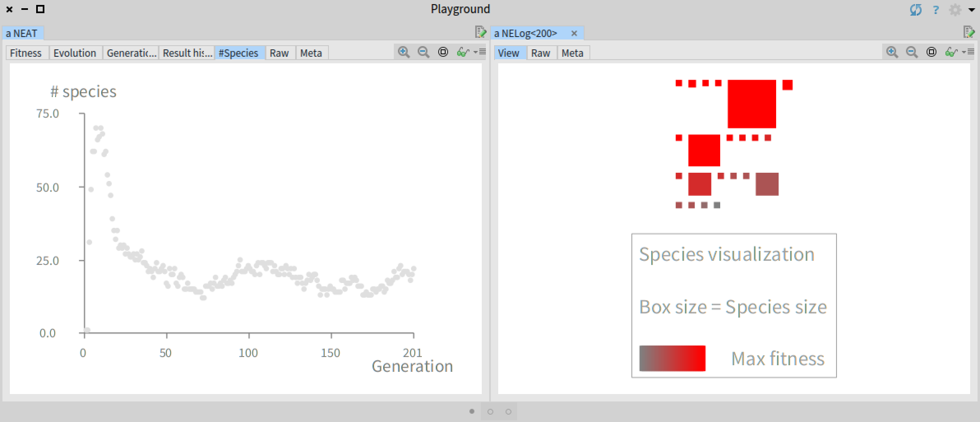Click the 'Generation' axis label
980x422 pixels.
pos(412,366)
